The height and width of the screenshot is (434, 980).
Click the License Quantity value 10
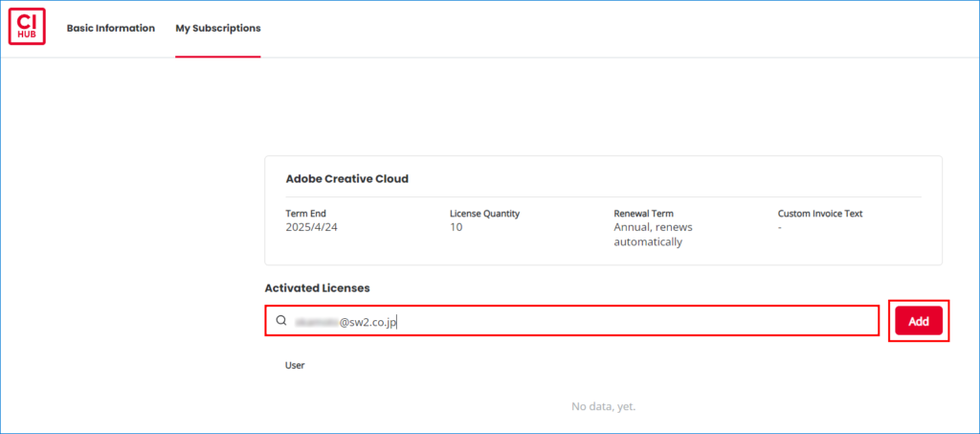(457, 227)
